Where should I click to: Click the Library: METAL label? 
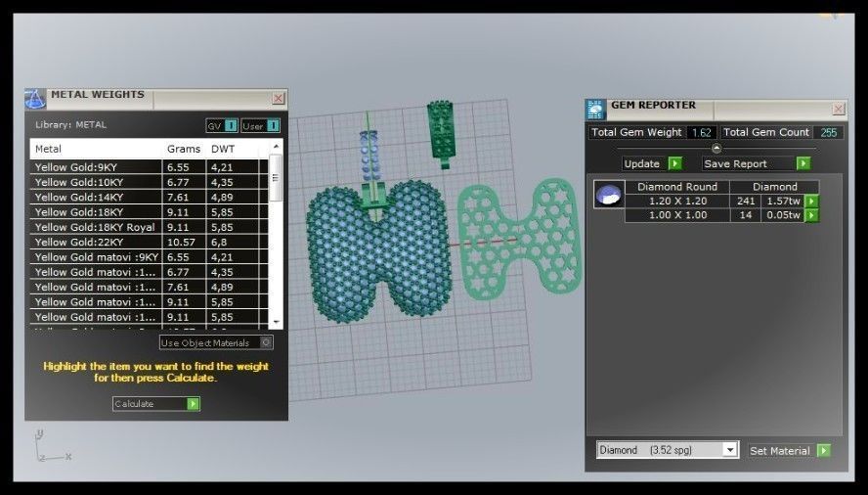[70, 124]
